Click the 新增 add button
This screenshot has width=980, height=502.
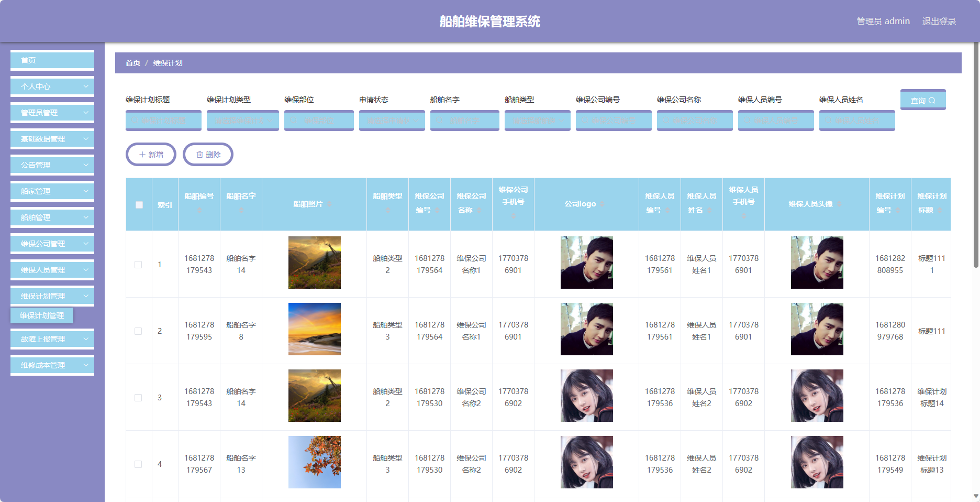(151, 155)
